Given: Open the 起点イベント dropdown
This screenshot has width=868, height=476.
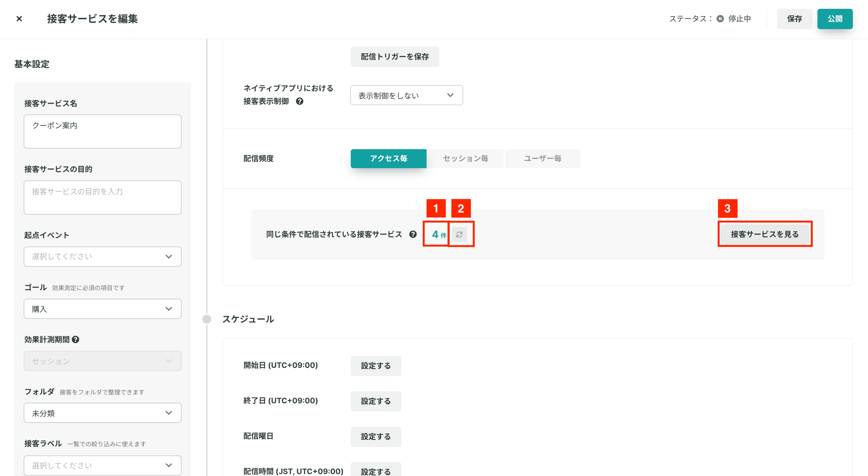Looking at the screenshot, I should [102, 257].
